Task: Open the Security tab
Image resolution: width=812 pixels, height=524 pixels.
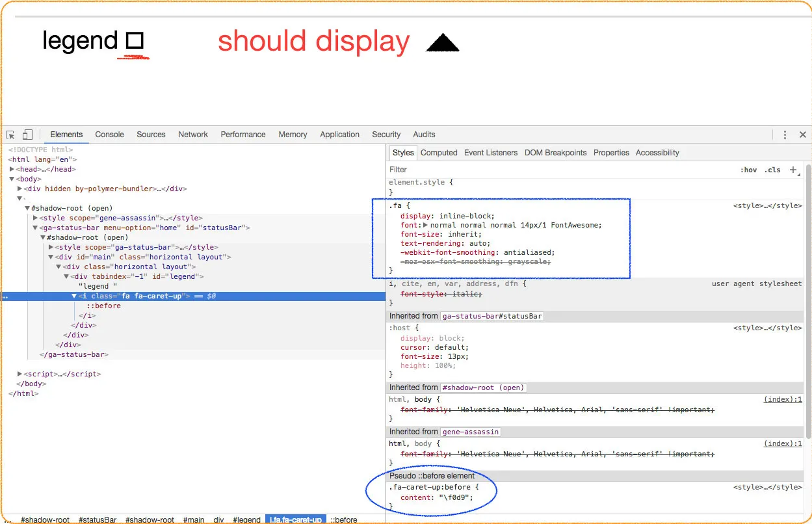Action: [x=386, y=135]
